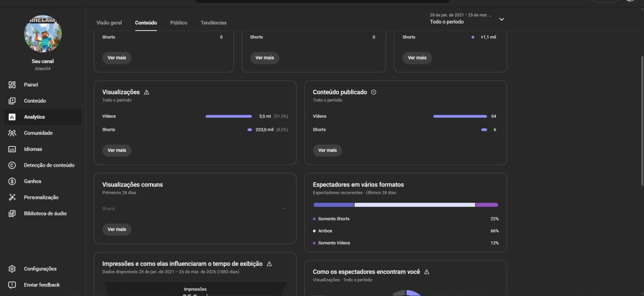Click the Conteúdo sidebar icon

(12, 101)
